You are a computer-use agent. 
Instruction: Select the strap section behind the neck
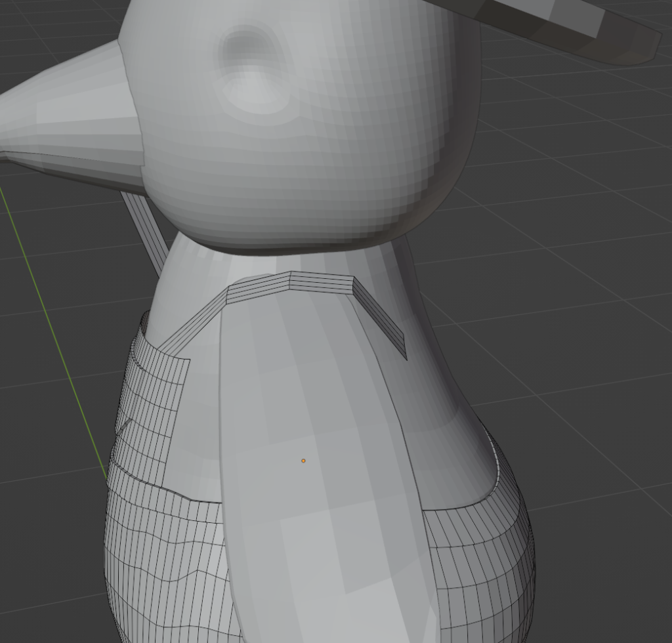(x=146, y=231)
